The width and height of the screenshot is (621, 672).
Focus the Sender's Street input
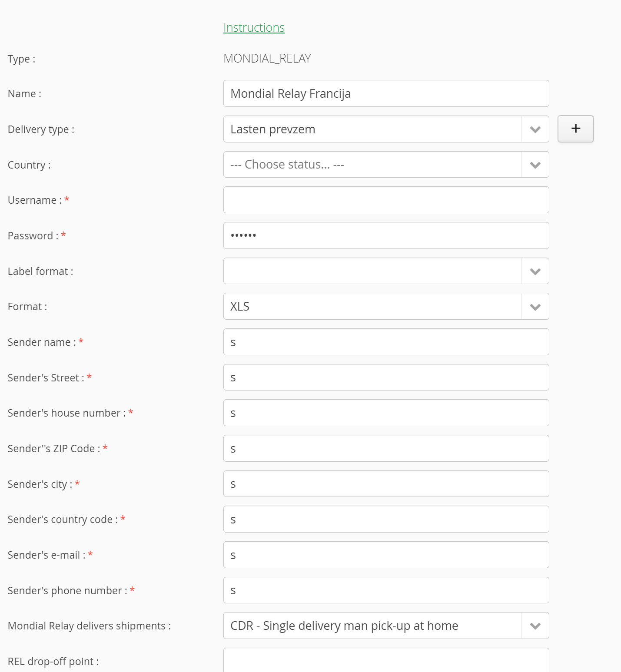(386, 377)
